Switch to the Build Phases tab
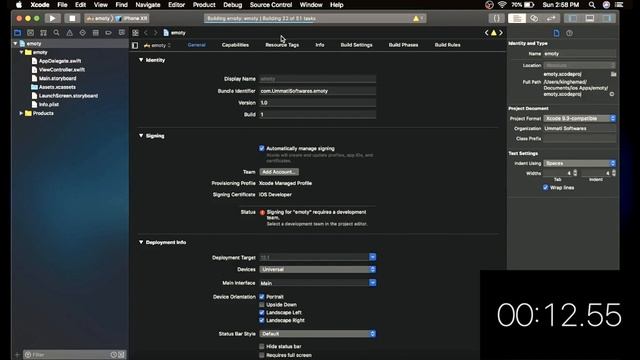This screenshot has height=360, width=640. coord(403,45)
